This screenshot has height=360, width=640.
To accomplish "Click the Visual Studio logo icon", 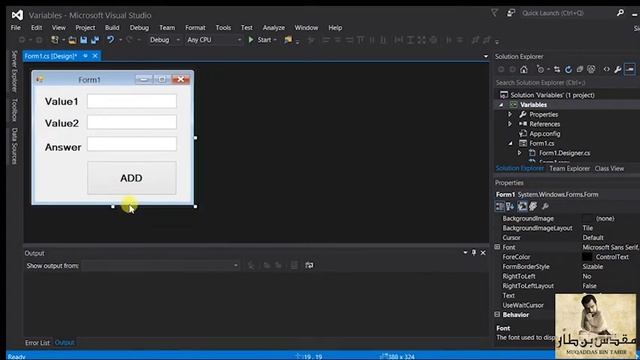I will (17, 15).
